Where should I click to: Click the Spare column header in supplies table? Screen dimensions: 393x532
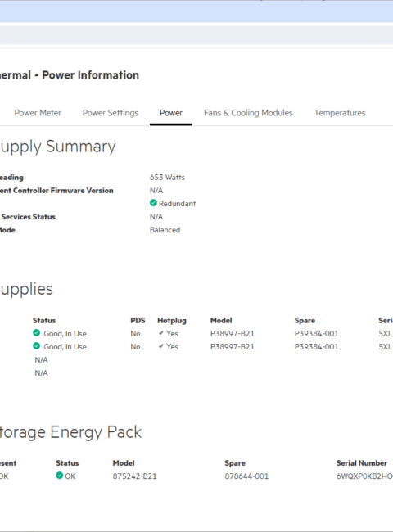[x=305, y=321]
